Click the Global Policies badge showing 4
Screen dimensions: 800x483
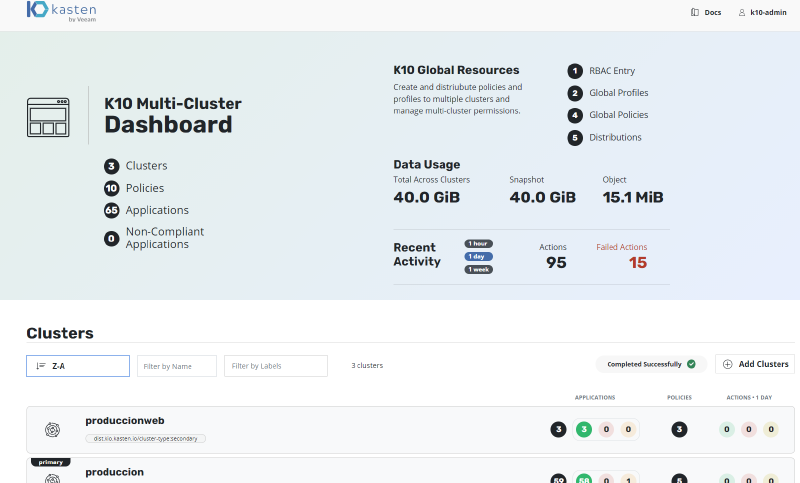point(575,115)
